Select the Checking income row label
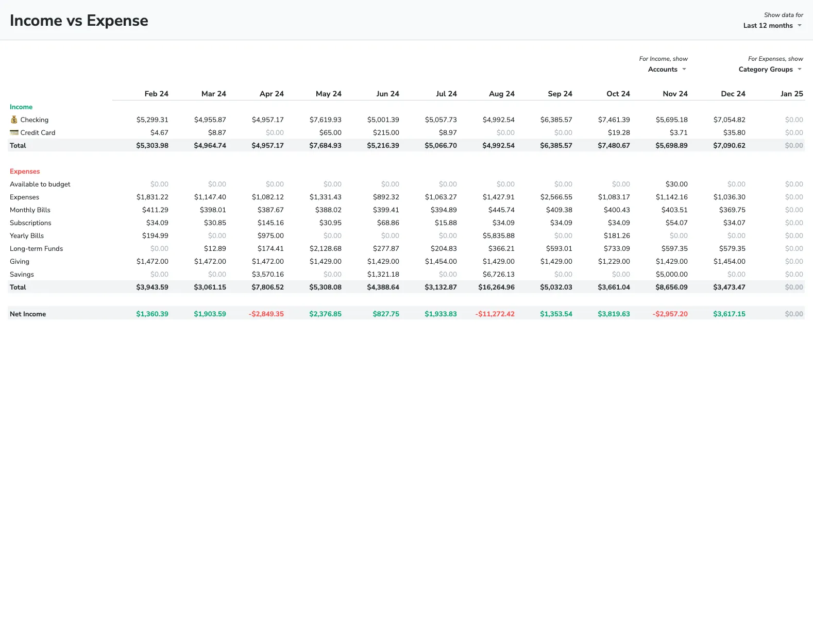 [35, 120]
